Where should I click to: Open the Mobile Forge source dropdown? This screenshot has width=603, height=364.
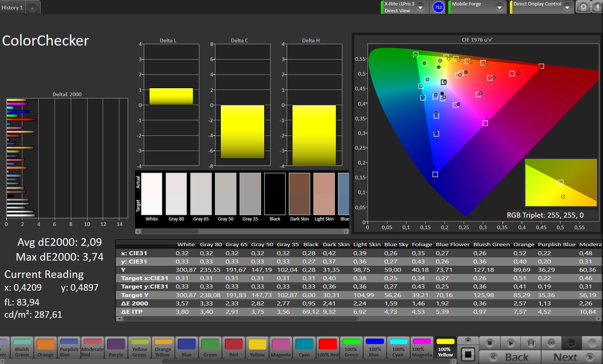pos(499,7)
